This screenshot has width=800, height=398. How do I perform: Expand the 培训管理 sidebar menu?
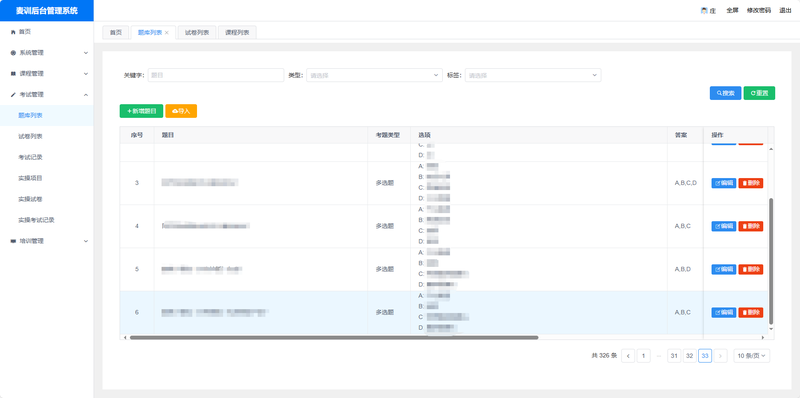coord(46,241)
